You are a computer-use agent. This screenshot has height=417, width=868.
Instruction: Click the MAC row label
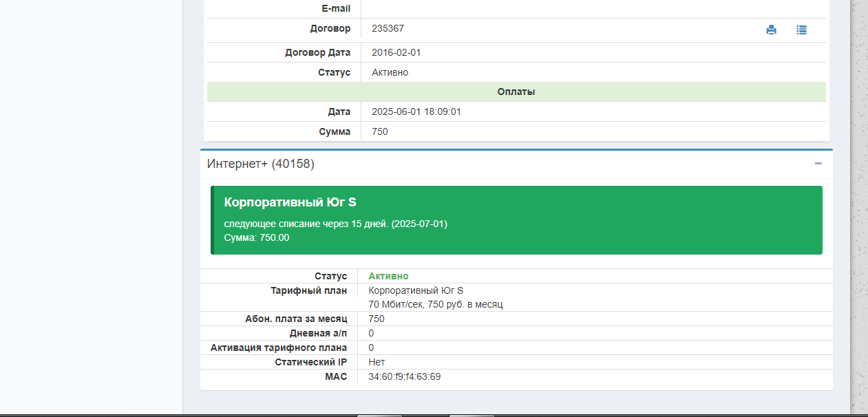click(x=336, y=377)
